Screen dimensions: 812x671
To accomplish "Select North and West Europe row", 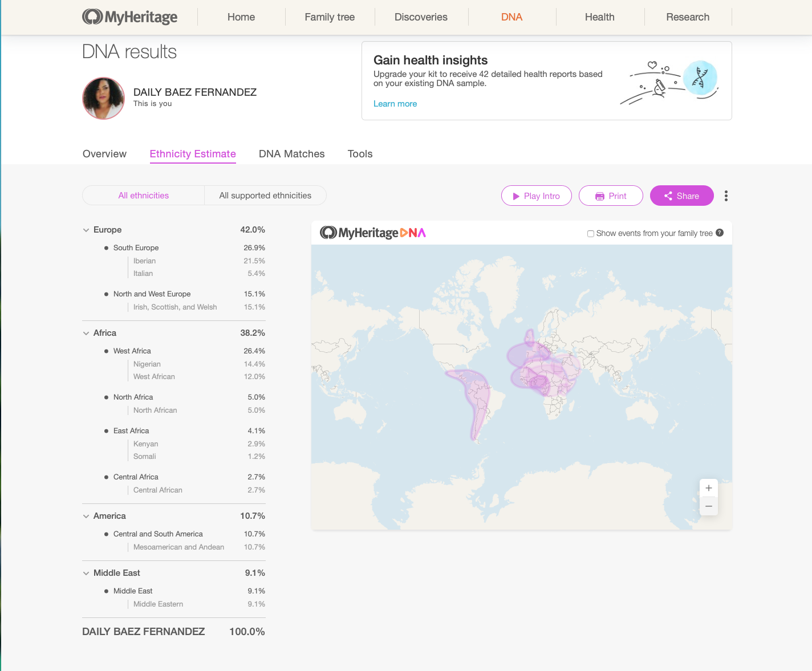I will [x=185, y=294].
